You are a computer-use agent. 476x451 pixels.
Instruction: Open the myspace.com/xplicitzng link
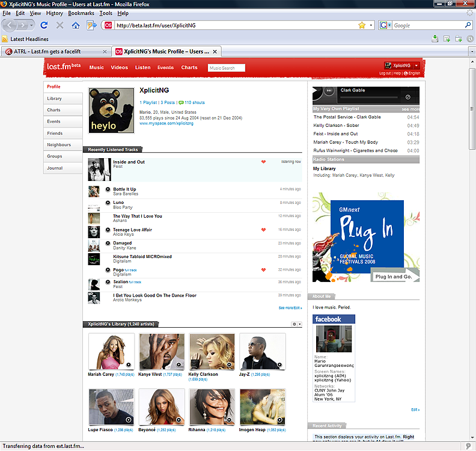coord(166,123)
